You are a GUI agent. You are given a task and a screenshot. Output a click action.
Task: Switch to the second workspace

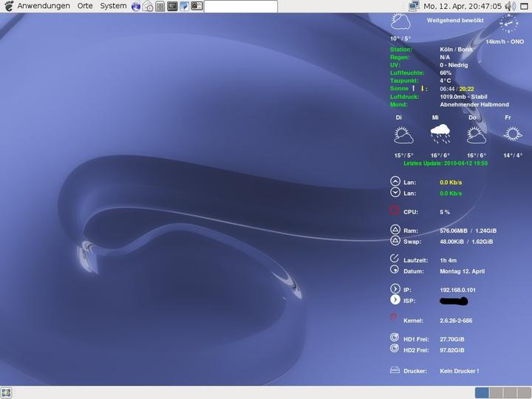(x=496, y=393)
